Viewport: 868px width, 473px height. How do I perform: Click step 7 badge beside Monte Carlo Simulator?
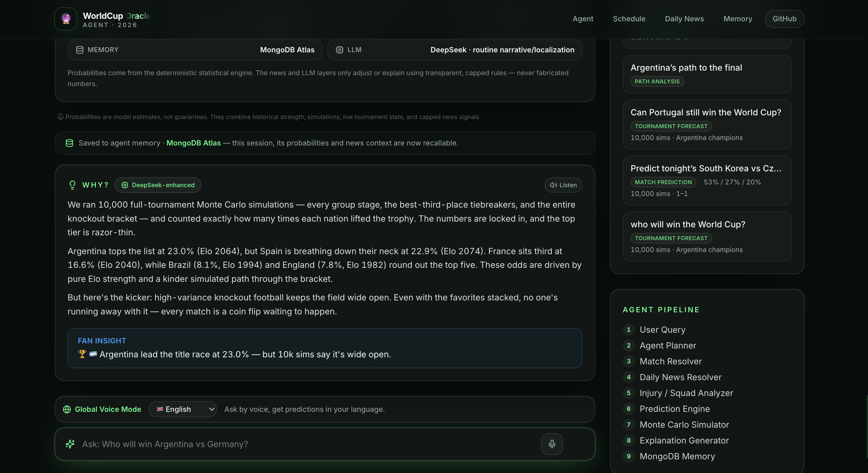click(x=628, y=425)
